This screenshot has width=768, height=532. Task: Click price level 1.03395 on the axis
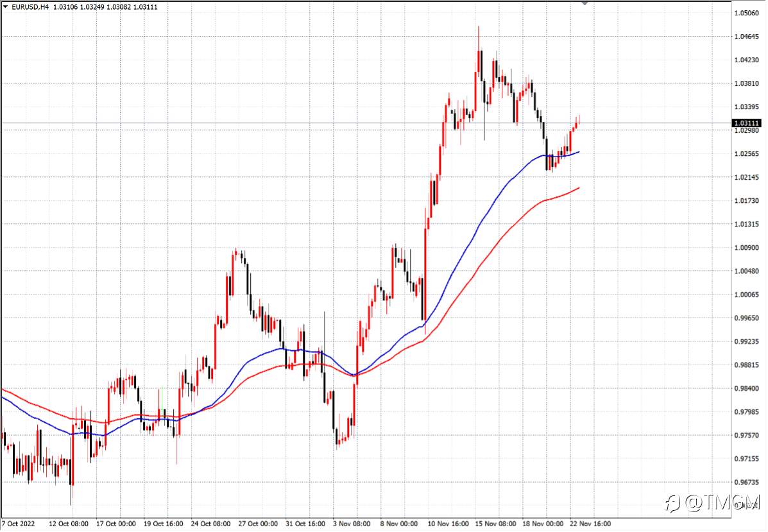(746, 107)
